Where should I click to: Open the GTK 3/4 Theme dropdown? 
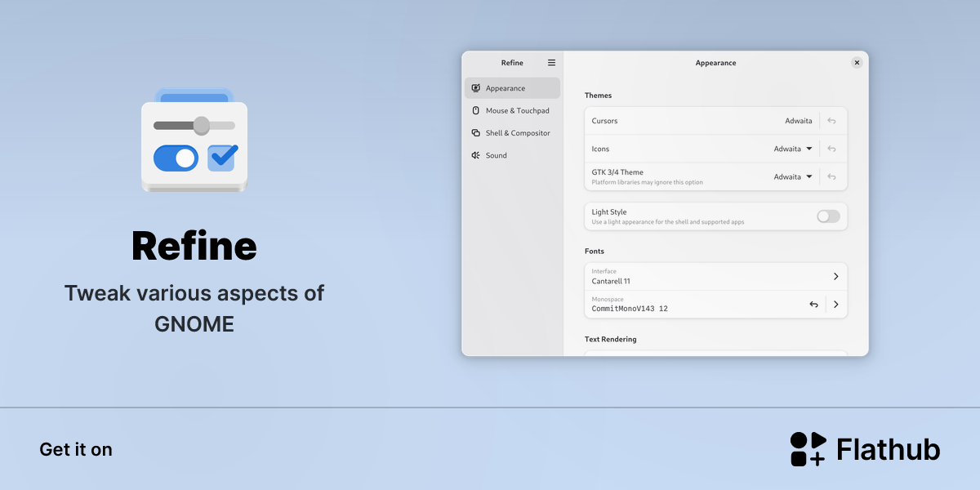(x=793, y=176)
